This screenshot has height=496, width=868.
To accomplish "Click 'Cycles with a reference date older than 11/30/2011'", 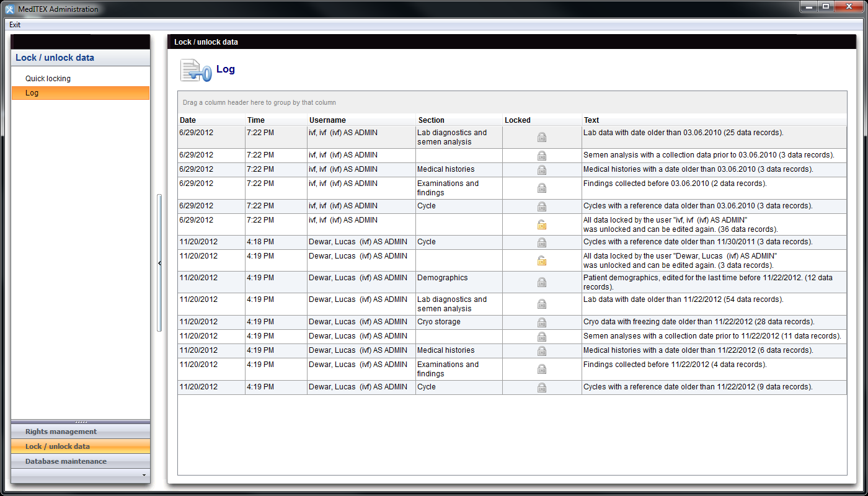I will coord(669,242).
